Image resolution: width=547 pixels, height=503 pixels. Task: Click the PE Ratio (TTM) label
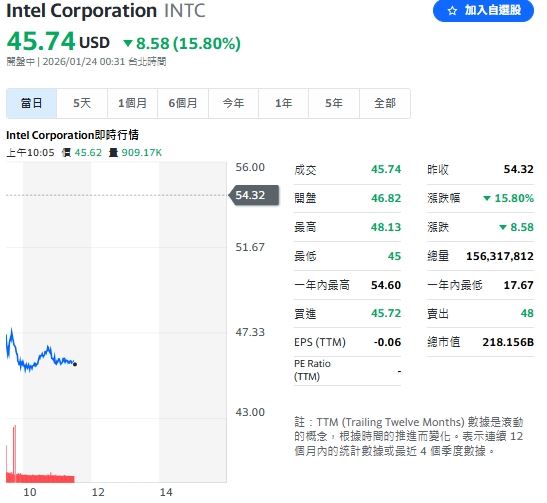tap(312, 370)
